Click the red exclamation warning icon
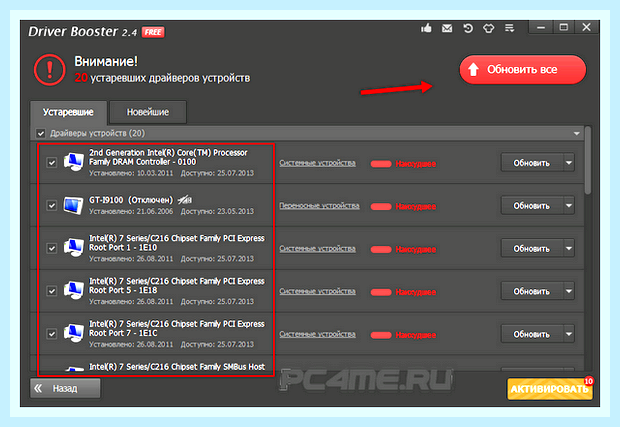620x427 pixels. click(x=49, y=70)
